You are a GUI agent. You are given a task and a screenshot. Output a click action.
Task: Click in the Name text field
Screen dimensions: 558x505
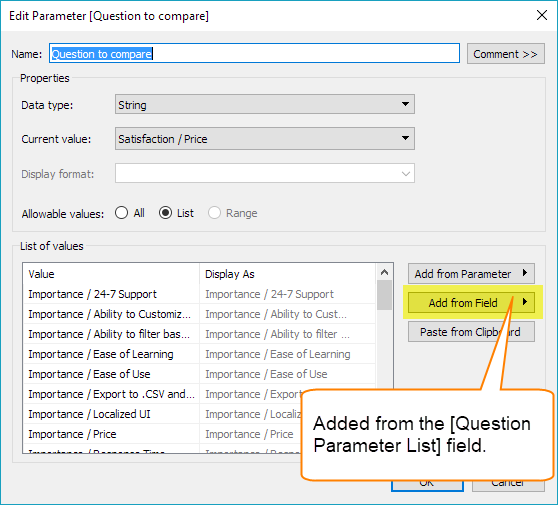coord(254,54)
